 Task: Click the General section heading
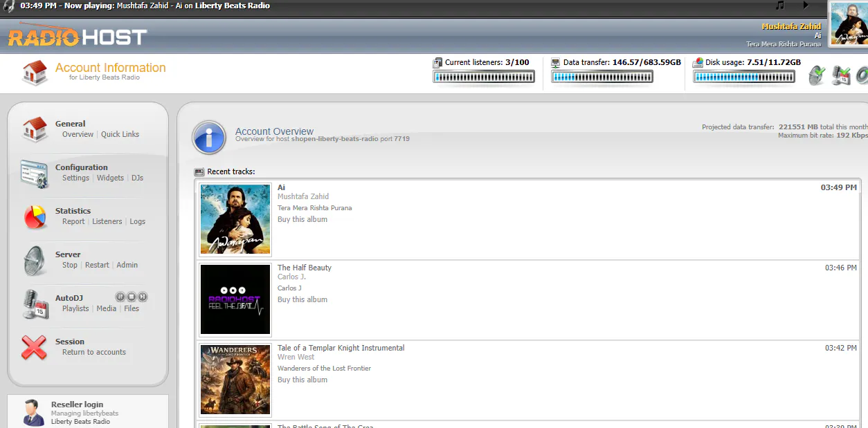(71, 124)
